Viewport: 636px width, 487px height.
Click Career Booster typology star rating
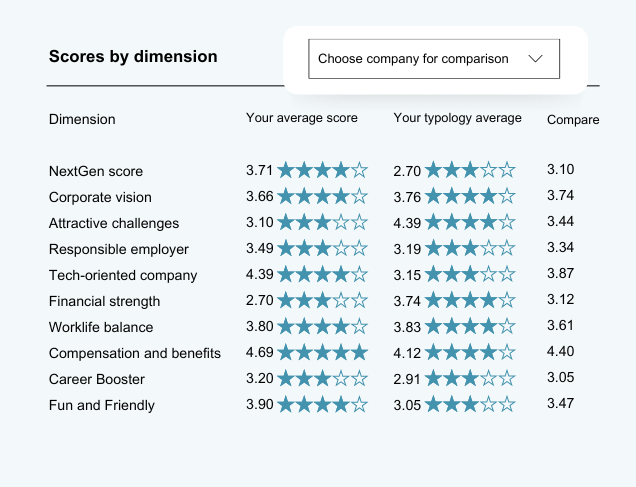(470, 378)
